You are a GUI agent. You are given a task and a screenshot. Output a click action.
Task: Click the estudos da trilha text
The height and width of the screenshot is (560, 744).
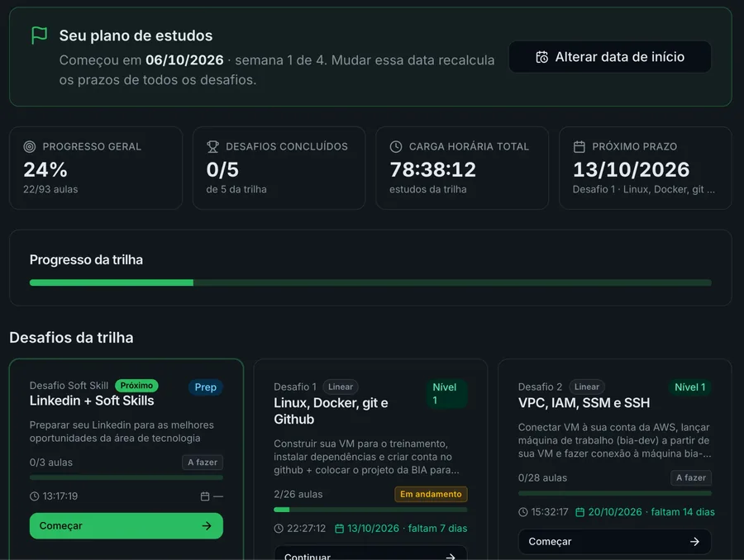428,189
